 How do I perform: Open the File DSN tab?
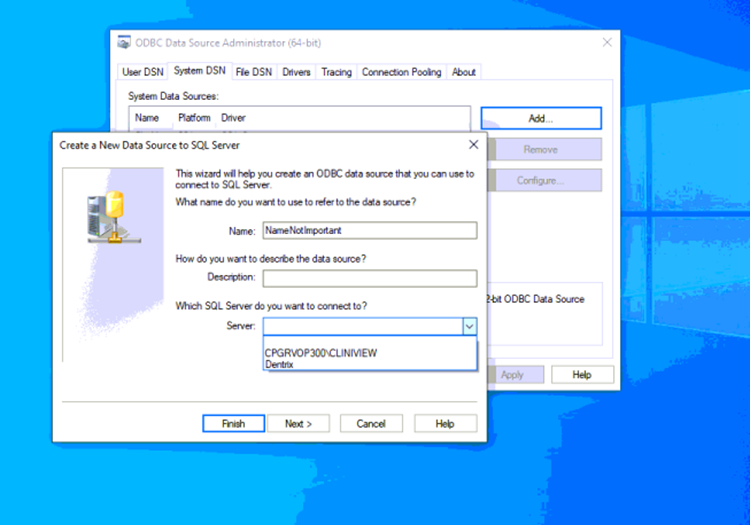coord(254,72)
